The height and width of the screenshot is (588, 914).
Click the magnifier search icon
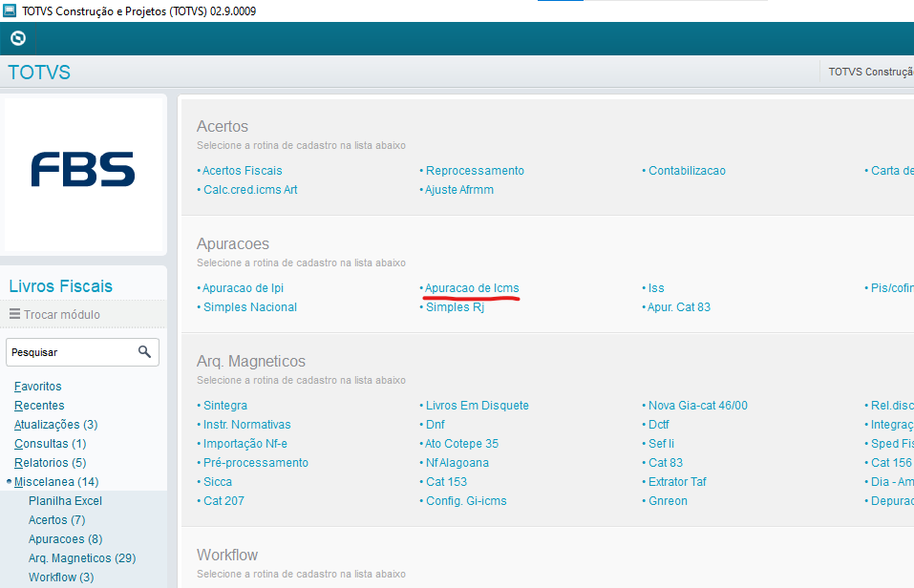[144, 351]
